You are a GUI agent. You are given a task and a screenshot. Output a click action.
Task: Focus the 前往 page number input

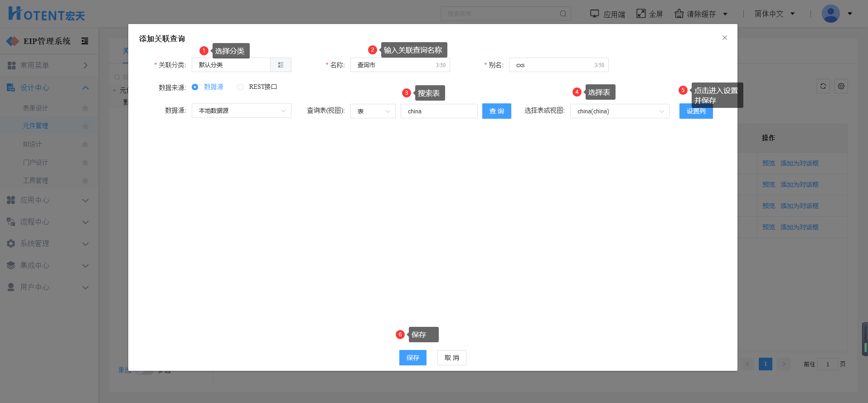pyautogui.click(x=828, y=364)
